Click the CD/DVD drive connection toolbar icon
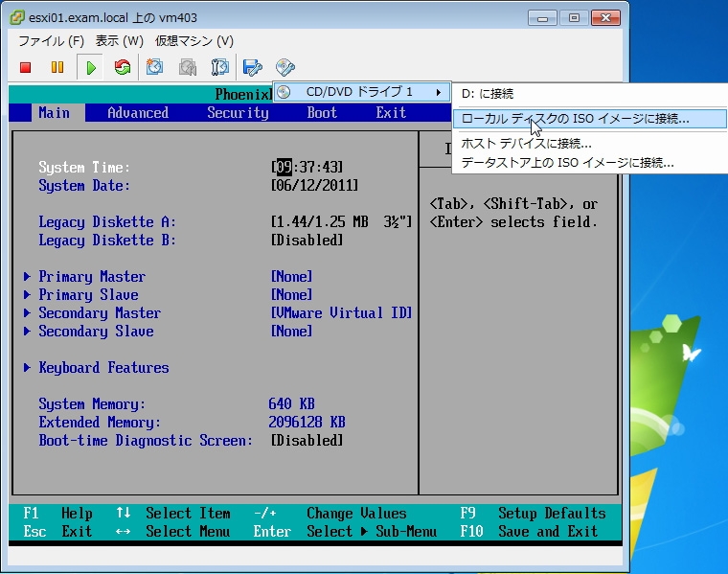Viewport: 728px width, 574px height. click(285, 68)
